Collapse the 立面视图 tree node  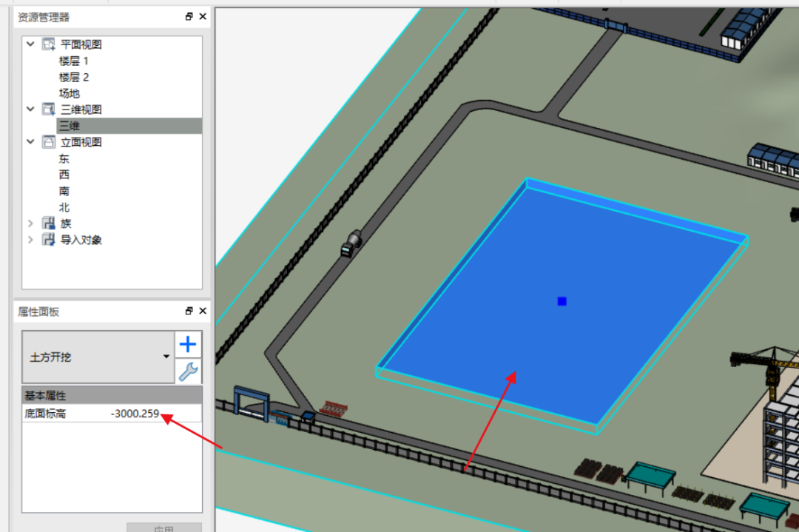(x=30, y=141)
